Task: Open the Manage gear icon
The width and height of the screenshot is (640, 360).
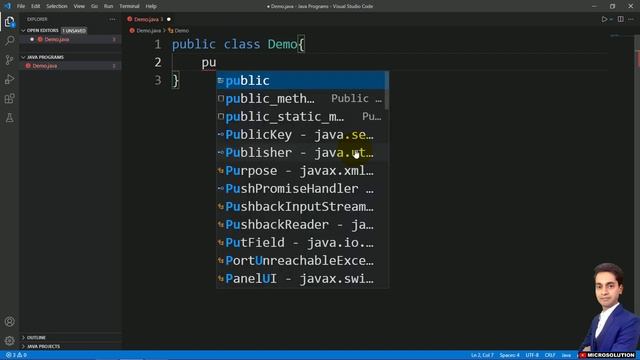Action: pos(9,340)
